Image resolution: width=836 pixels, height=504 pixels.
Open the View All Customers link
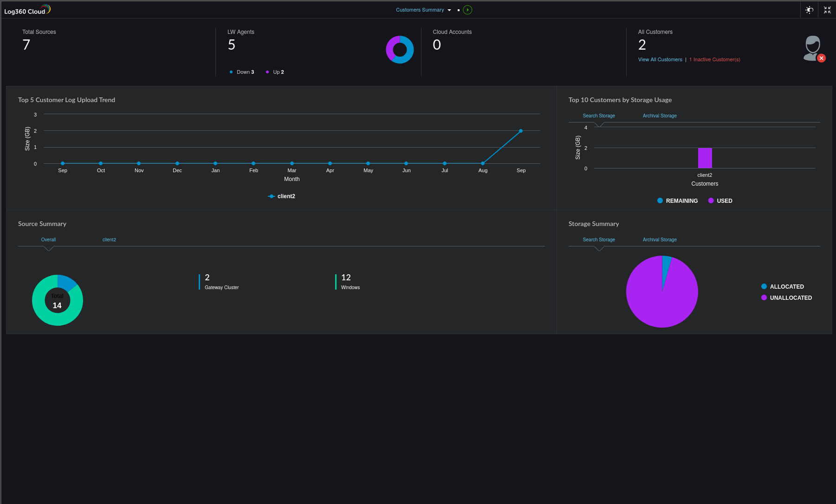(x=660, y=59)
